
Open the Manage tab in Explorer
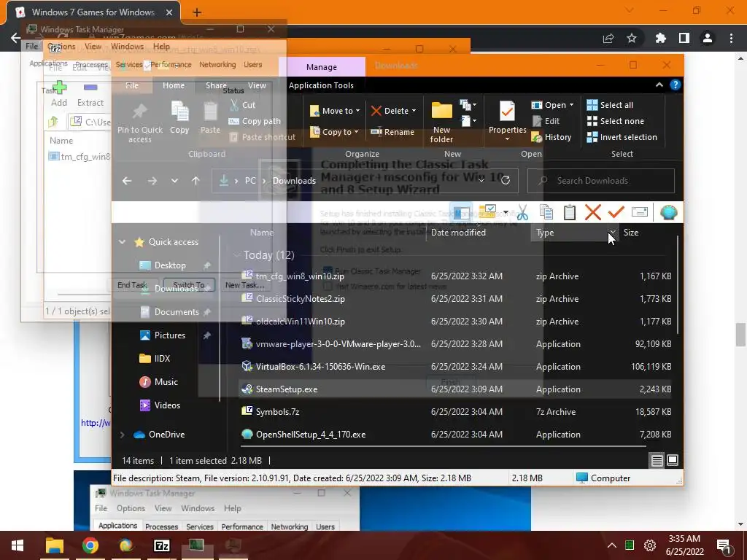click(x=322, y=67)
